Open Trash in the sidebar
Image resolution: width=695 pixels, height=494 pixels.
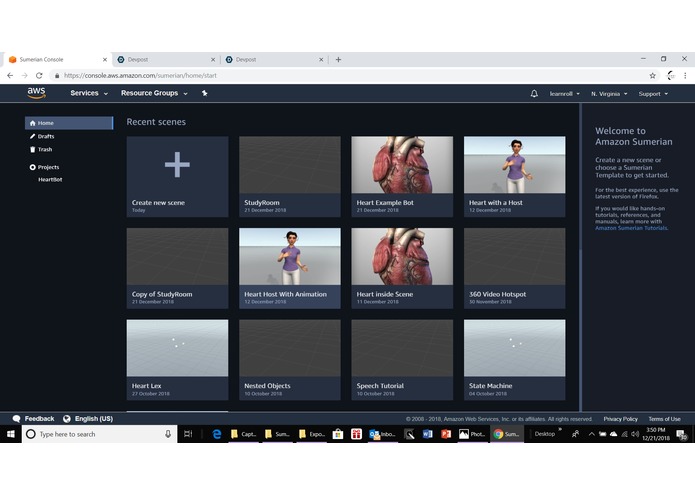(41, 149)
